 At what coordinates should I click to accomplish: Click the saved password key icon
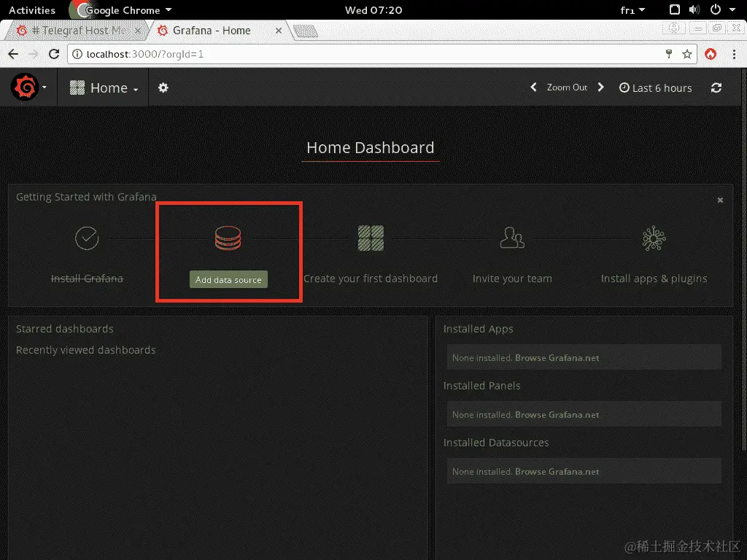(669, 54)
